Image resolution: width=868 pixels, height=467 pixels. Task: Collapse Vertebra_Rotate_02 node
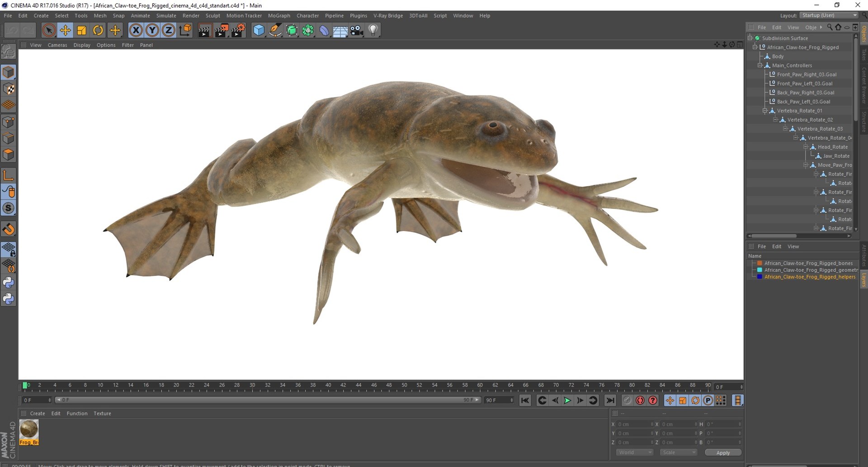click(775, 119)
